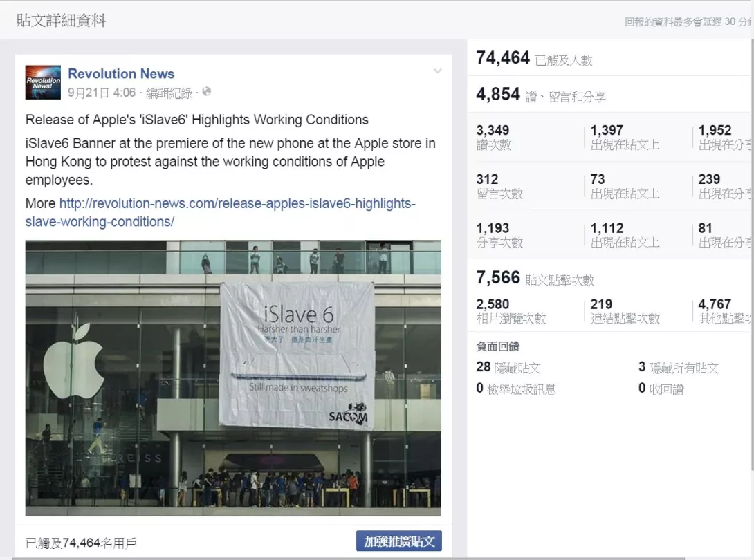Click the 貼文詳細資料 dialog title

(61, 20)
